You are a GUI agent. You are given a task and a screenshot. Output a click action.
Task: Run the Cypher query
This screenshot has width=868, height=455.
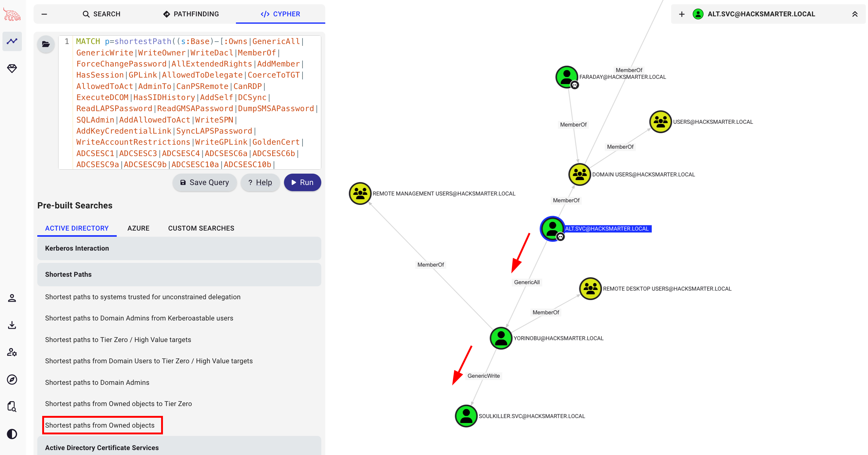click(302, 182)
